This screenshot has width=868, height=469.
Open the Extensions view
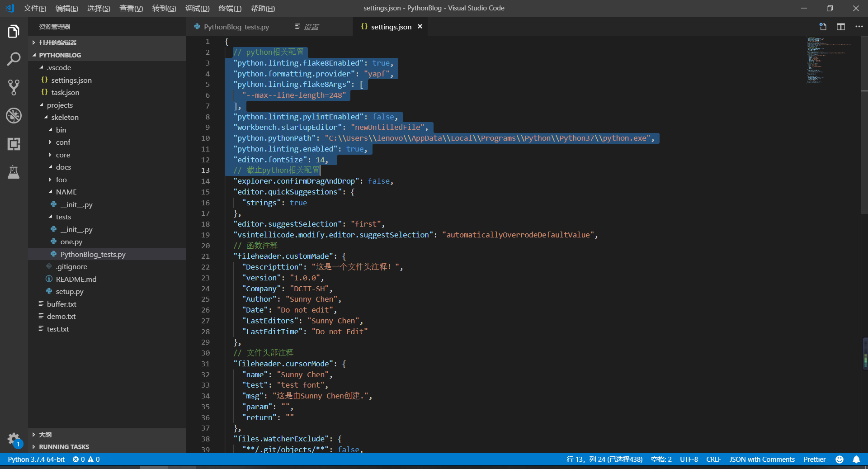14,144
